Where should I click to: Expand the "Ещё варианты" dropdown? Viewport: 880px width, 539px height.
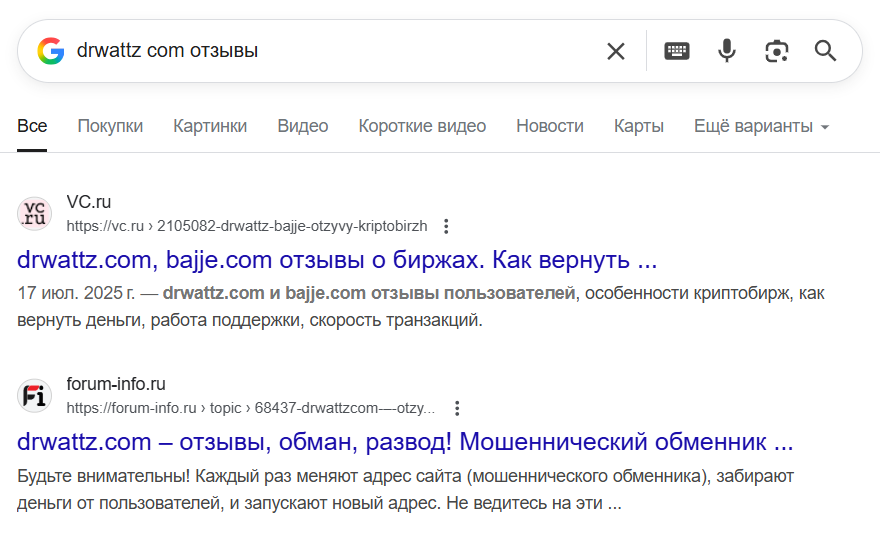(762, 126)
